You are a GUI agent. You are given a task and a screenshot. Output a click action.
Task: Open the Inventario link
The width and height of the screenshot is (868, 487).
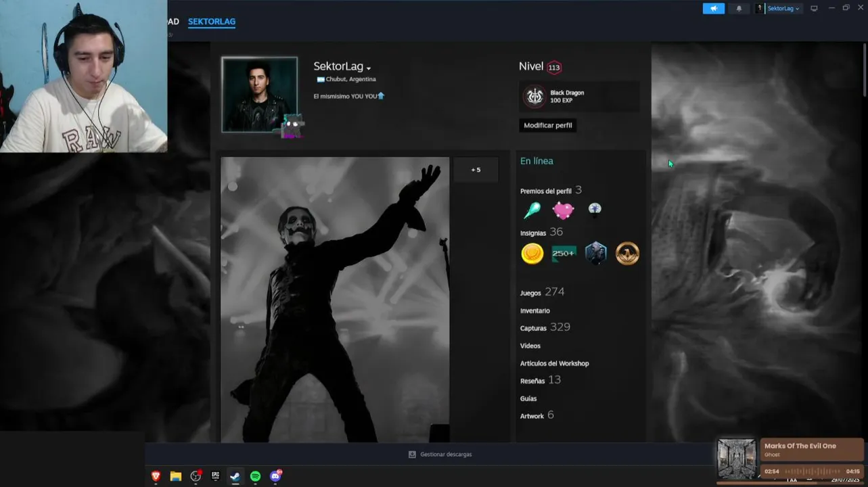click(x=535, y=310)
